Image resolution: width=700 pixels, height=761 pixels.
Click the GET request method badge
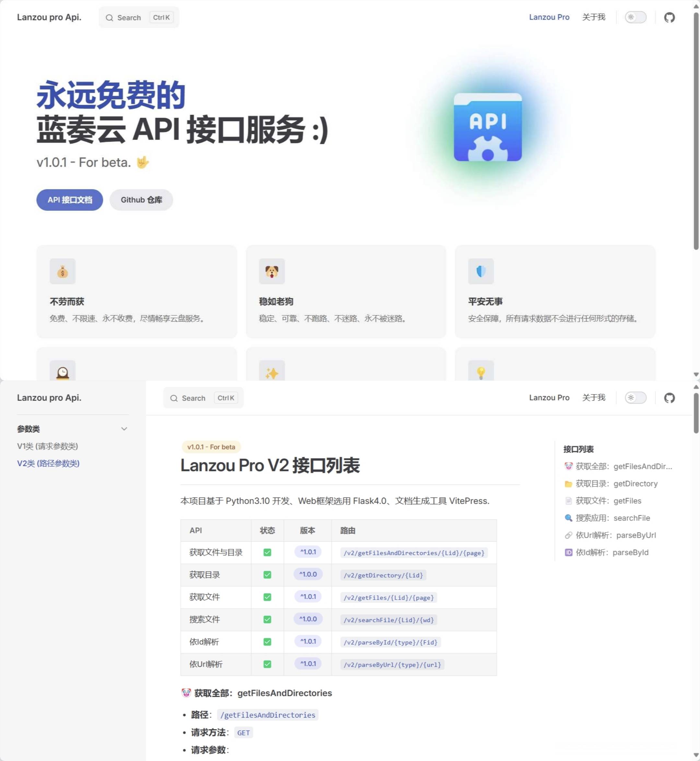(x=243, y=732)
